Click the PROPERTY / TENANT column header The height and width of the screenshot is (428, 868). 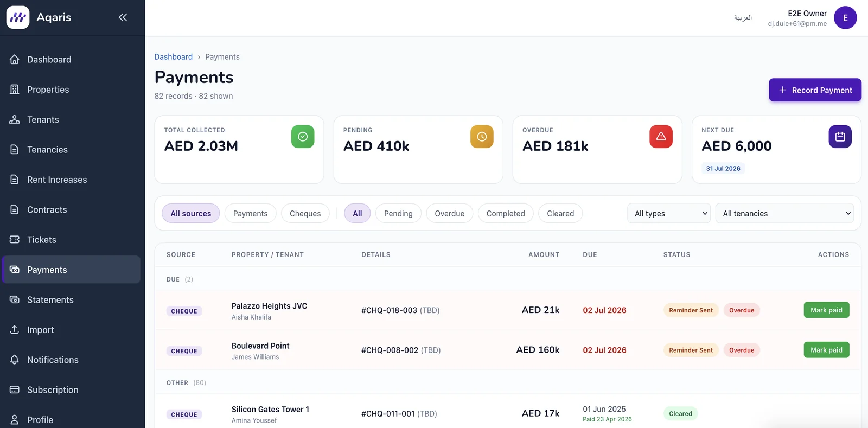pyautogui.click(x=267, y=254)
